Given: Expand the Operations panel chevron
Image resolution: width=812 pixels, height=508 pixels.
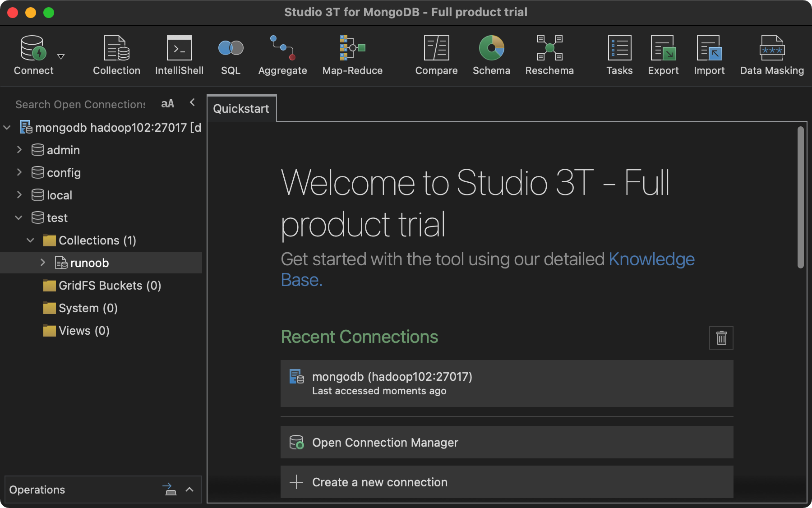Looking at the screenshot, I should [189, 490].
